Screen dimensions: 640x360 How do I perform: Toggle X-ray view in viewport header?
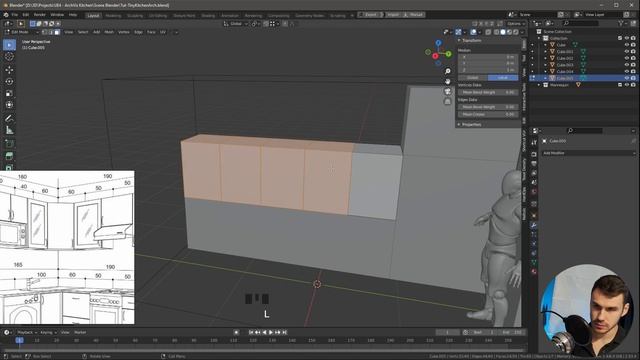[488, 32]
